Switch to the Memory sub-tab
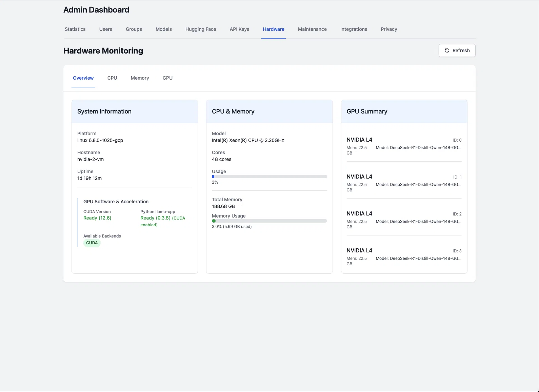The width and height of the screenshot is (539, 392). (x=140, y=78)
